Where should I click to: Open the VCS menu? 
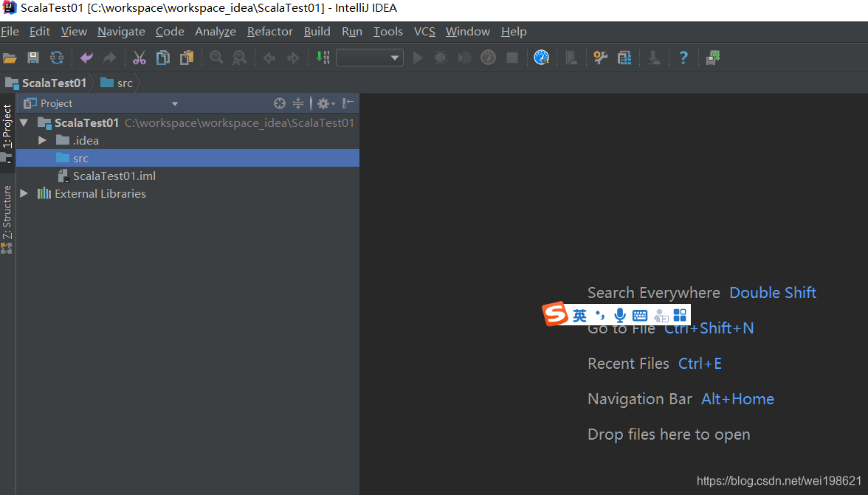point(424,32)
